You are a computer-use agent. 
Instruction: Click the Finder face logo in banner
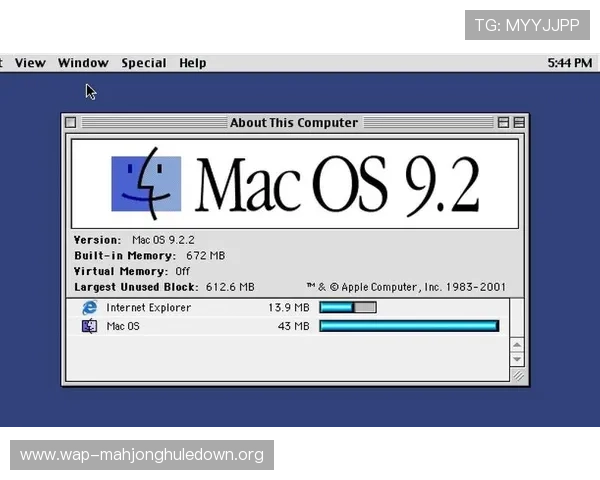pos(146,184)
